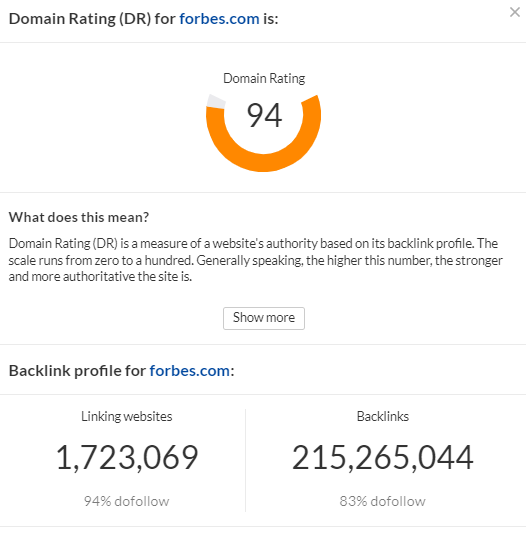Click the 'Backlink profile for' heading text

point(77,371)
